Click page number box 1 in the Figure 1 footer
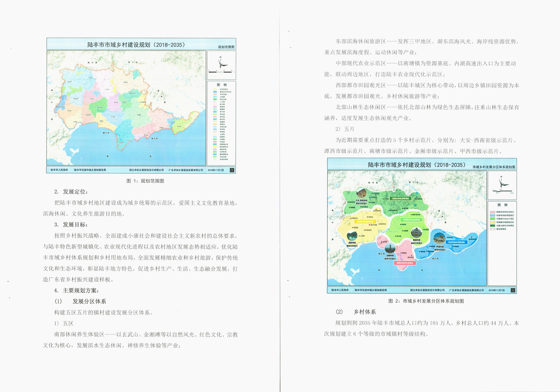Image resolution: width=560 pixels, height=392 pixels. click(x=232, y=170)
